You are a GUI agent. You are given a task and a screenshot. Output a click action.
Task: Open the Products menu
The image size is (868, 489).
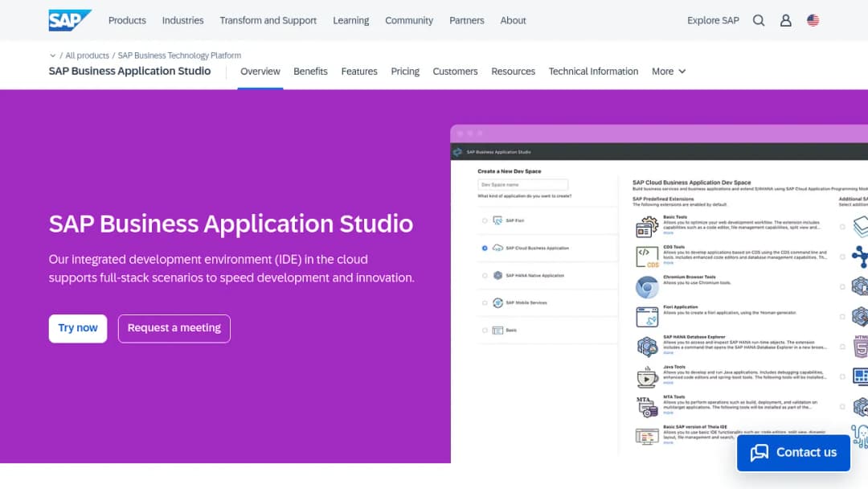[x=127, y=20]
